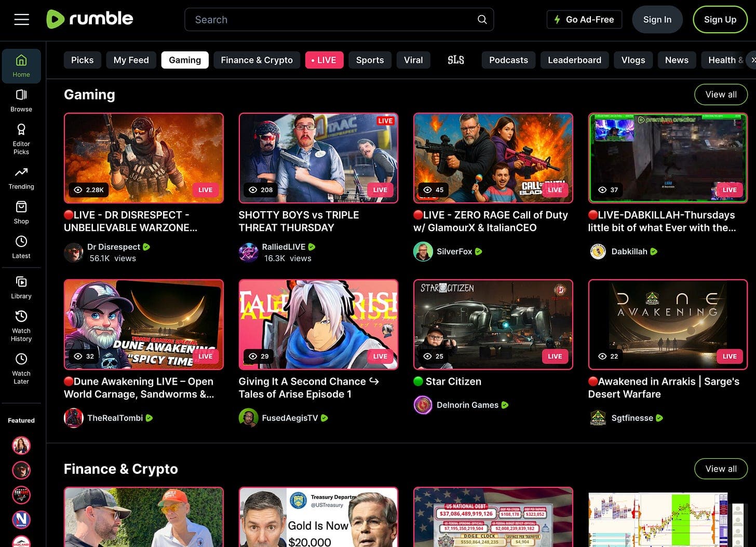Viewport: 756px width, 547px height.
Task: Select the Picks category tab
Action: [83, 60]
